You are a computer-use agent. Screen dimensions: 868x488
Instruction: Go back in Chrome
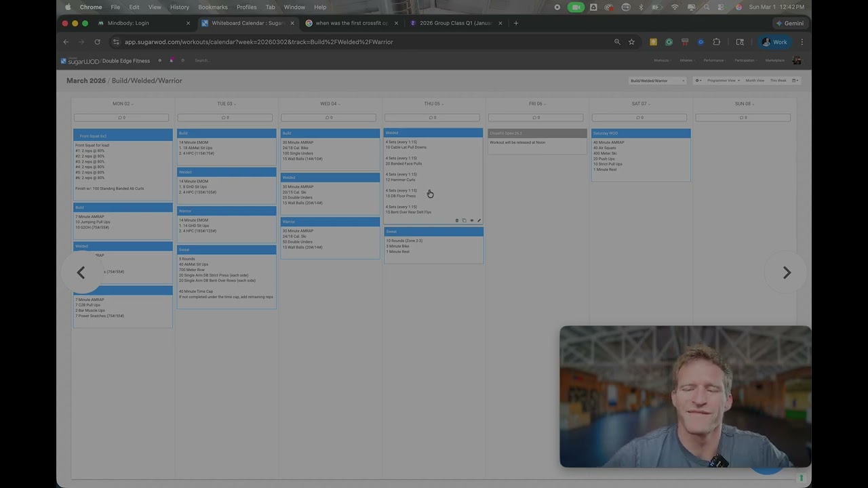(66, 42)
